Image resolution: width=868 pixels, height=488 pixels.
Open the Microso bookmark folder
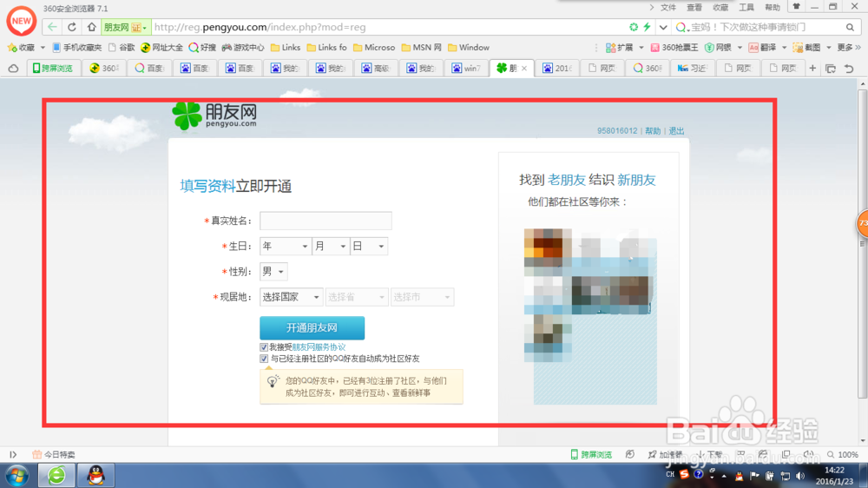click(x=374, y=48)
